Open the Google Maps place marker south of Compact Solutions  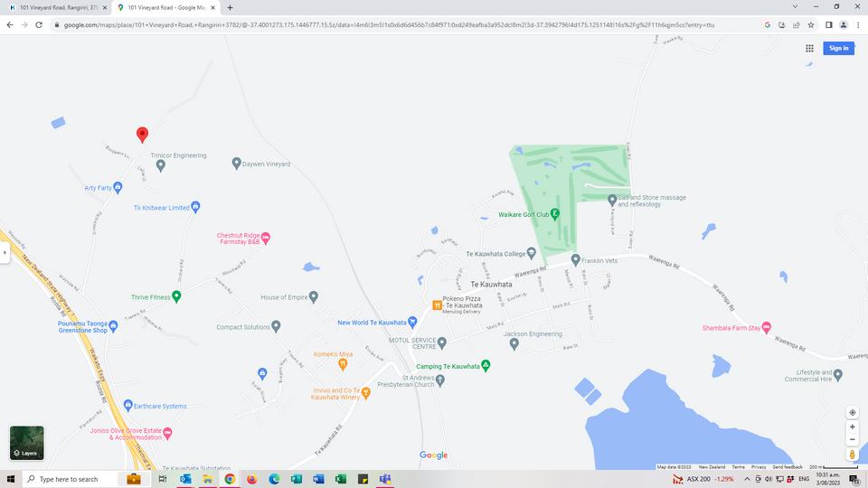[262, 373]
